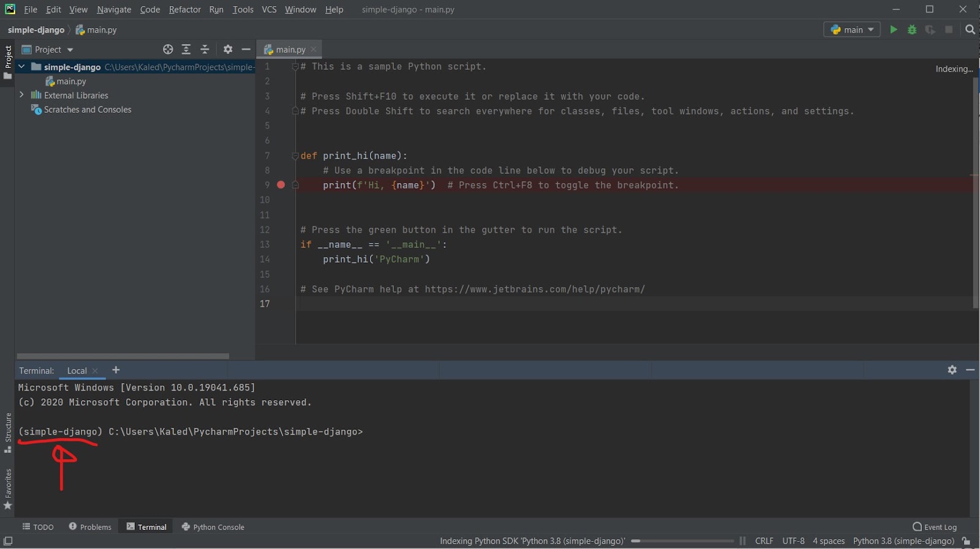Open the Code menu
Screen dimensions: 980x549
click(150, 10)
